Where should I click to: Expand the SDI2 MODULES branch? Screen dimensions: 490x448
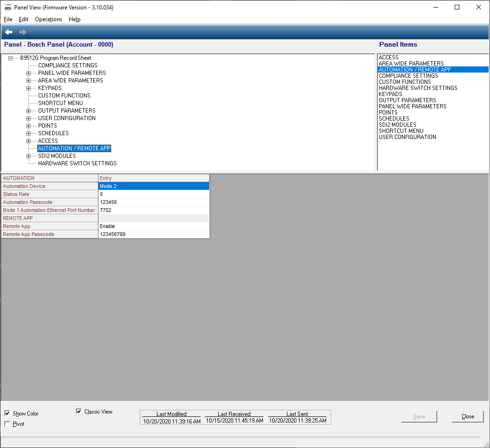(x=27, y=155)
